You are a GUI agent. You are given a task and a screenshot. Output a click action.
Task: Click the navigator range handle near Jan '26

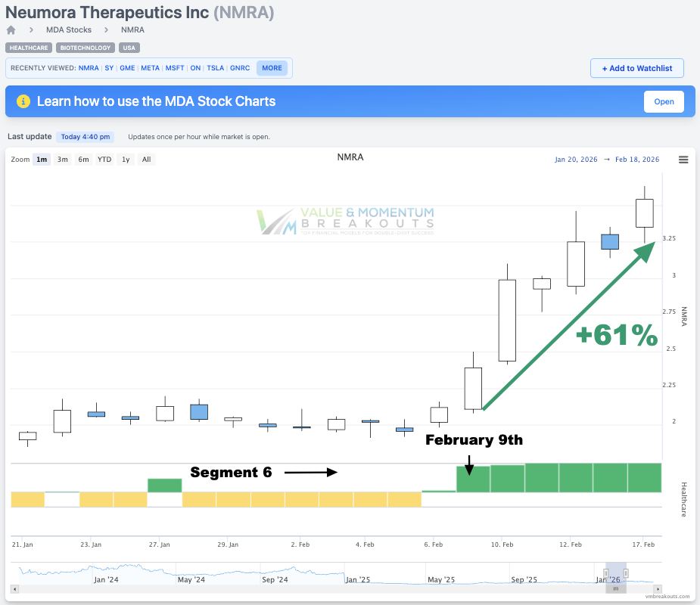pos(606,573)
